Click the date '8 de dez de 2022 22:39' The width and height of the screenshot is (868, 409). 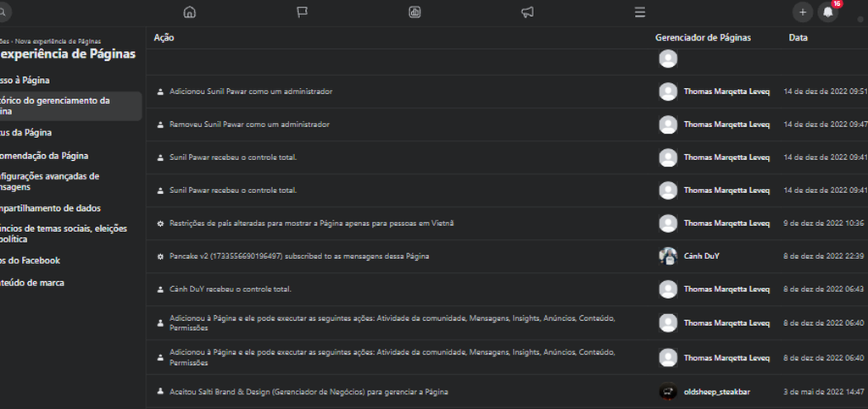coord(824,257)
